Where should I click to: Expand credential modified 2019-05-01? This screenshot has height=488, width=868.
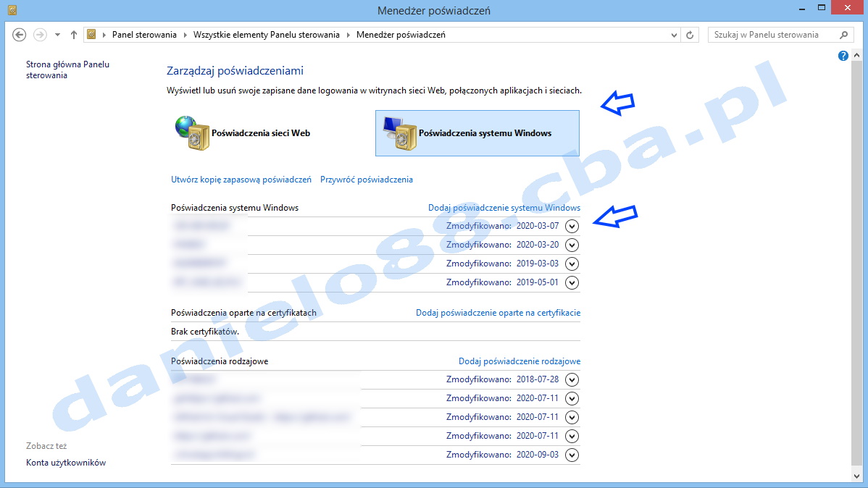[x=572, y=282]
